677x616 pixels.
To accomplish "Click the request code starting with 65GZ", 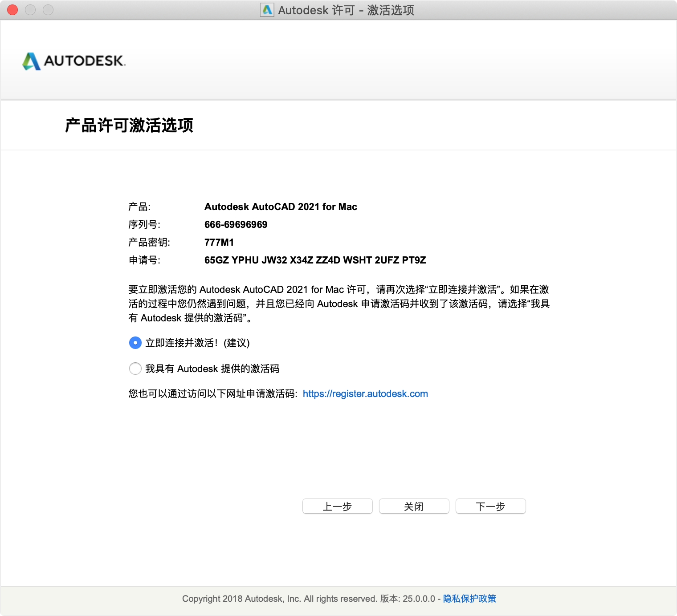I will (315, 260).
